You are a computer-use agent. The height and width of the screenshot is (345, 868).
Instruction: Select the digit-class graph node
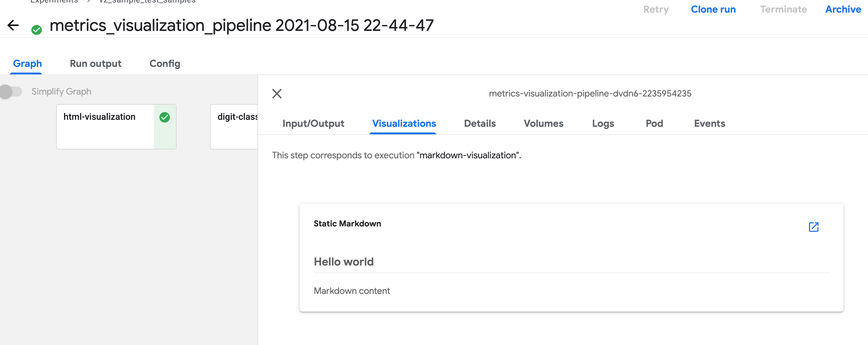click(234, 127)
